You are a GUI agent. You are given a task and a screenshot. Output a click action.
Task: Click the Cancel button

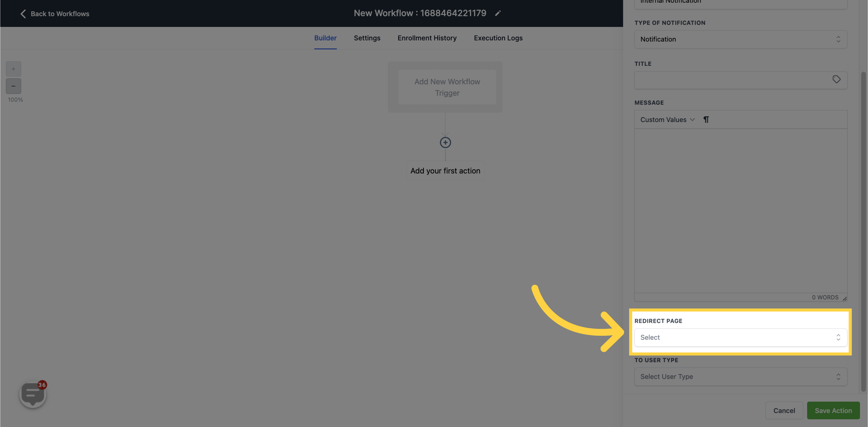[x=784, y=410]
